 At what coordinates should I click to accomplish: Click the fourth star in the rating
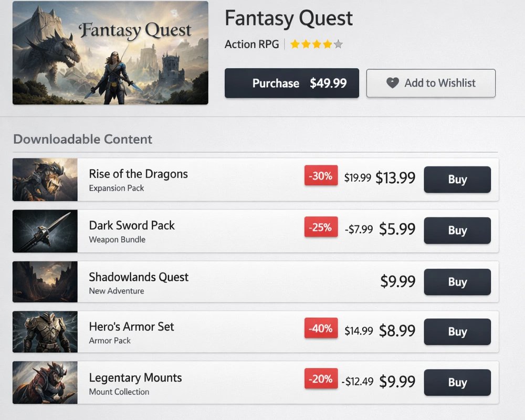pyautogui.click(x=328, y=44)
